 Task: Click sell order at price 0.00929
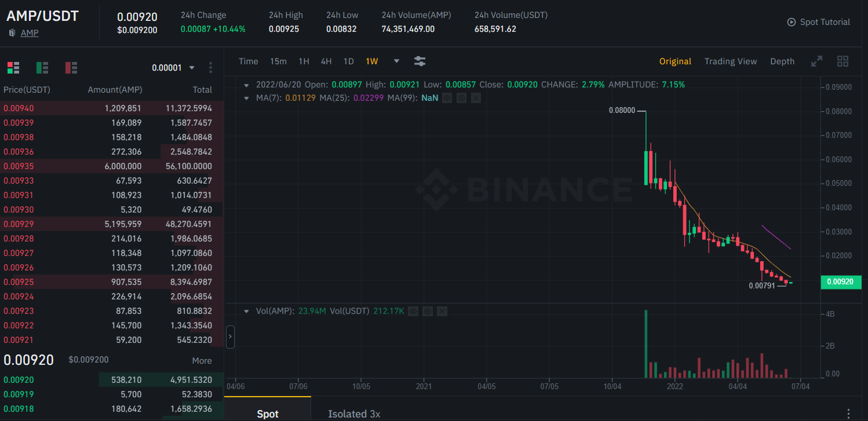pyautogui.click(x=112, y=224)
